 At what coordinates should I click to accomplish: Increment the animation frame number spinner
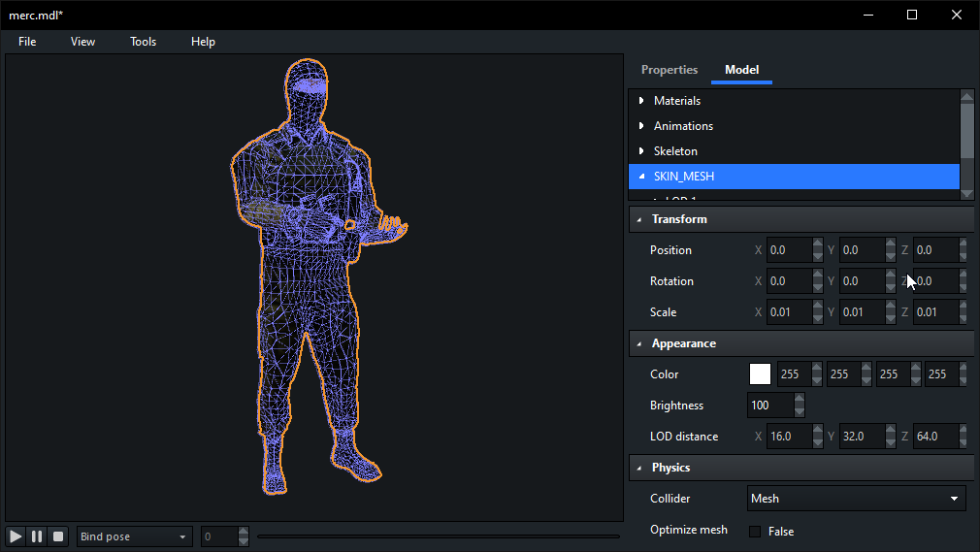coord(243,532)
